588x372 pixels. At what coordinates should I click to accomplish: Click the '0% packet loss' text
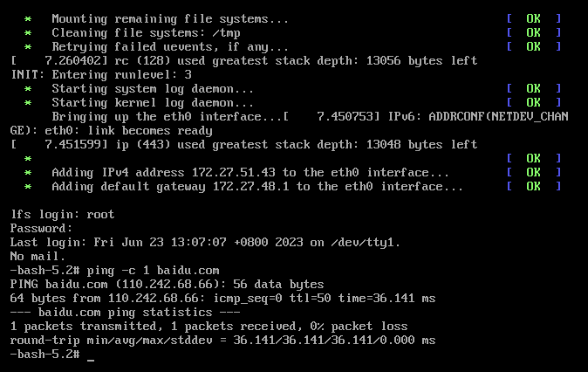tap(359, 327)
